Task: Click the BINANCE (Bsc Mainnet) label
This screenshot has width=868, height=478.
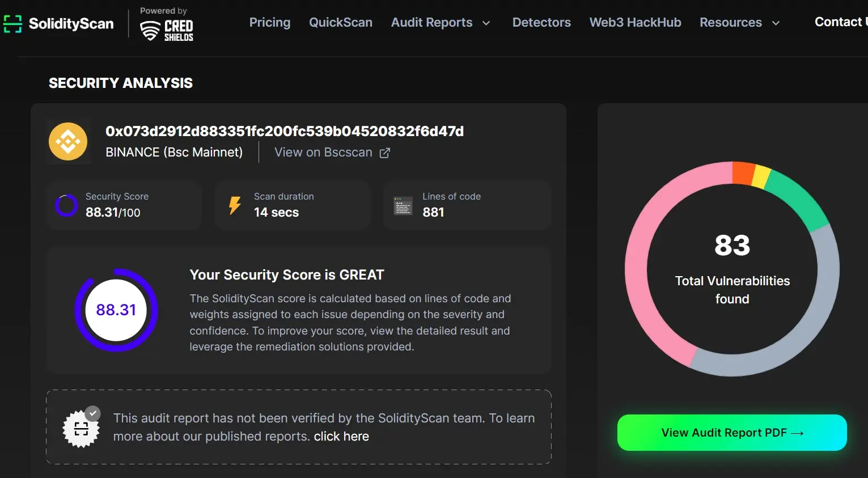Action: [x=174, y=153]
